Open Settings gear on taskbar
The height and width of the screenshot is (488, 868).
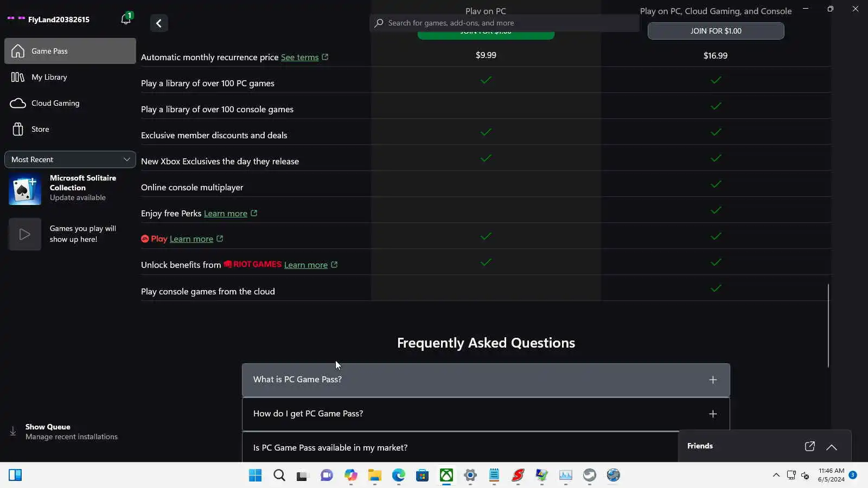pos(470,476)
